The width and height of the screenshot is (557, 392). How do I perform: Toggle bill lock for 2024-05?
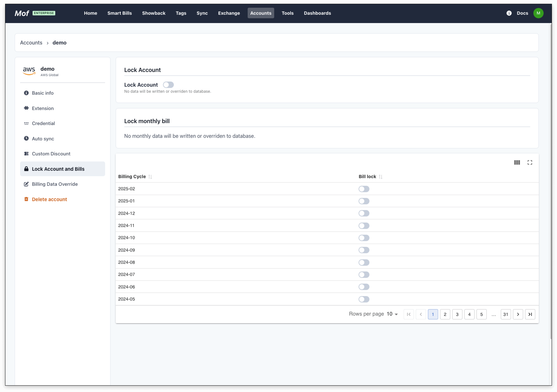click(x=364, y=299)
